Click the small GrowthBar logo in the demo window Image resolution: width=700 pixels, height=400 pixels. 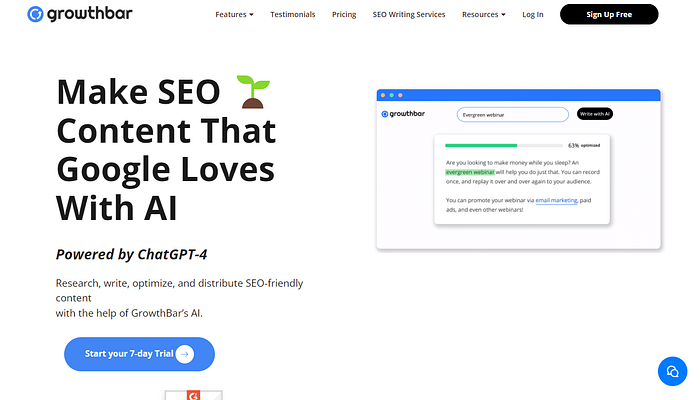point(403,114)
